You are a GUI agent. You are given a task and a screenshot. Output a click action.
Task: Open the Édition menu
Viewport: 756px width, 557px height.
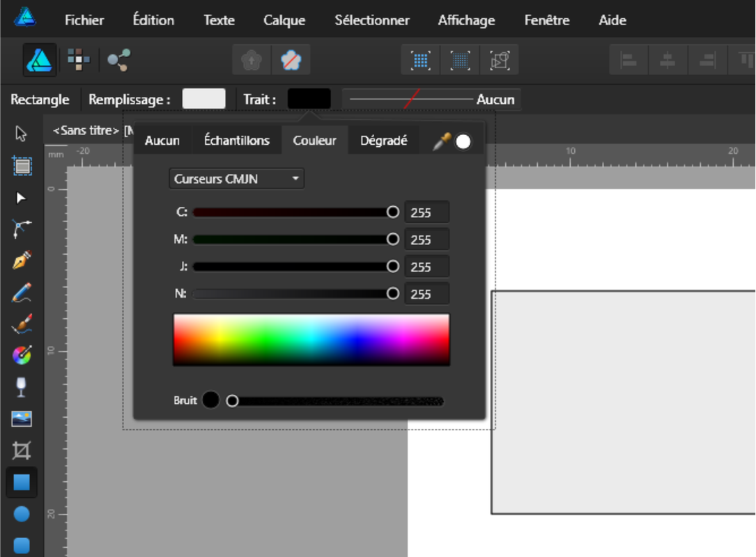point(153,20)
